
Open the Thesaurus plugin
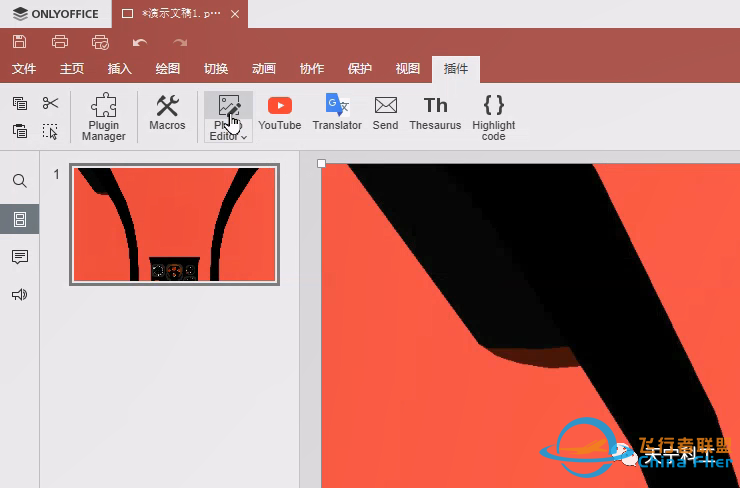click(x=435, y=112)
